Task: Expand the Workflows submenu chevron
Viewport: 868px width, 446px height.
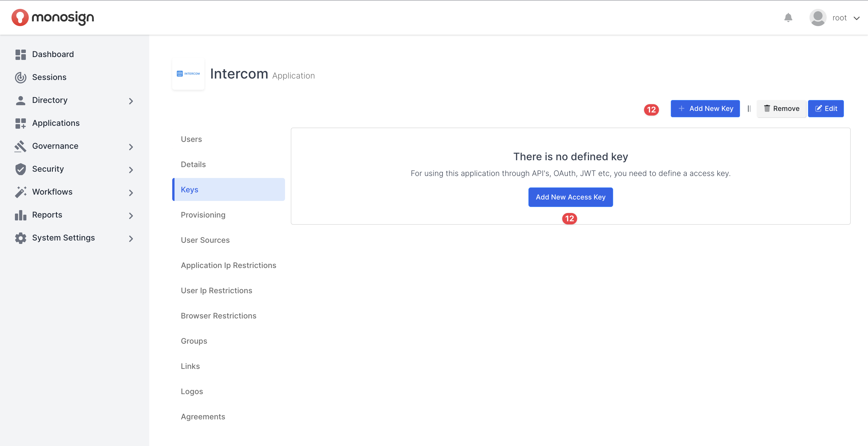Action: point(131,193)
